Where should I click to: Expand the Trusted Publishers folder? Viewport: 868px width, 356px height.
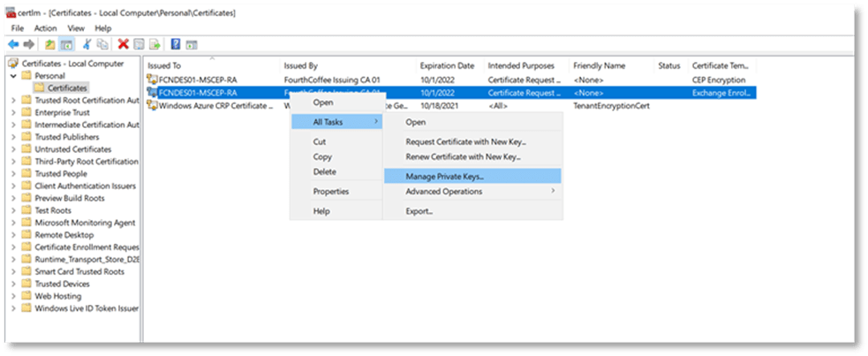tap(12, 137)
